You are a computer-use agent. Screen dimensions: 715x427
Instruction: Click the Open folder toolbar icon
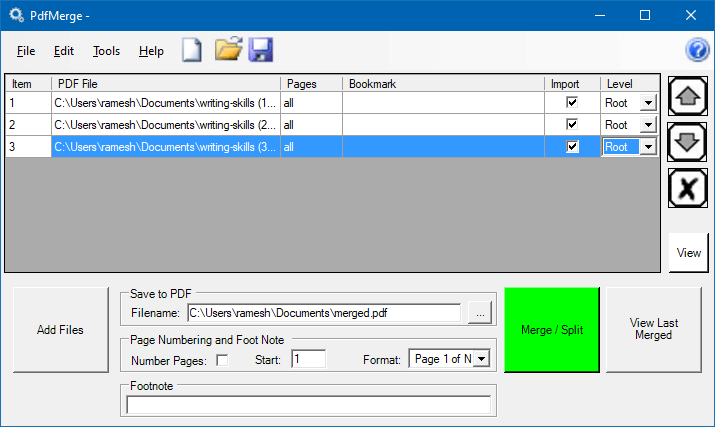[228, 49]
